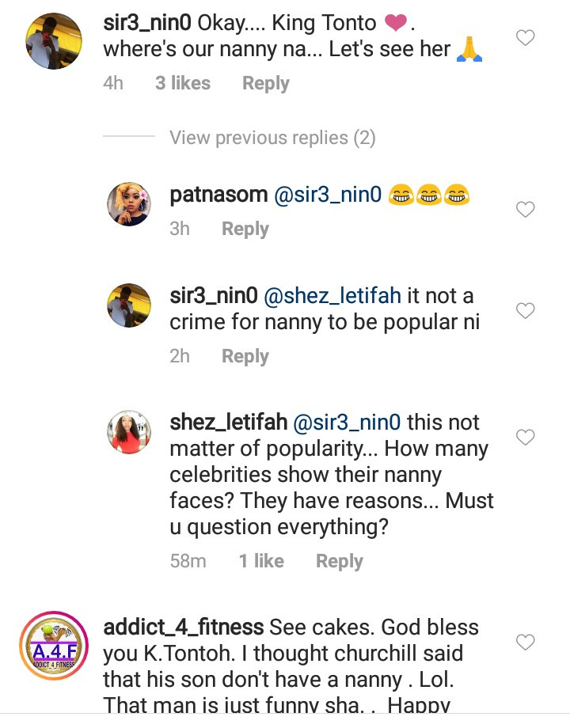View shez_letifah's profile photo

(129, 432)
